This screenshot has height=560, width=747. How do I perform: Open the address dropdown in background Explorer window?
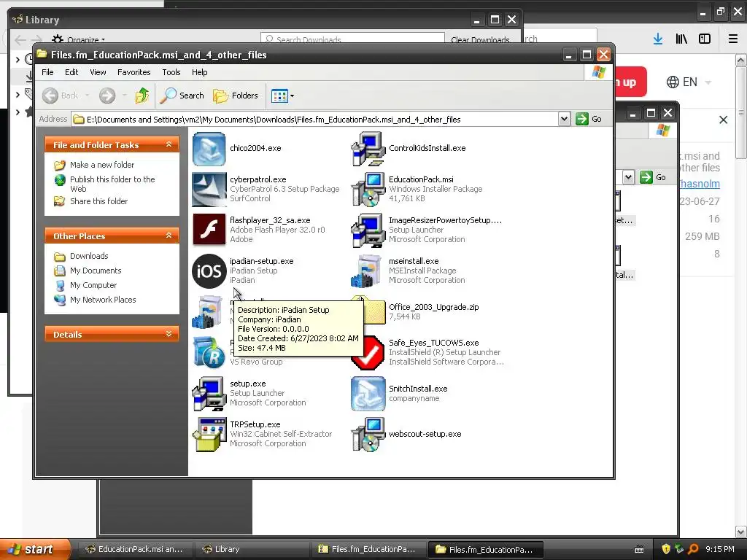pos(628,177)
